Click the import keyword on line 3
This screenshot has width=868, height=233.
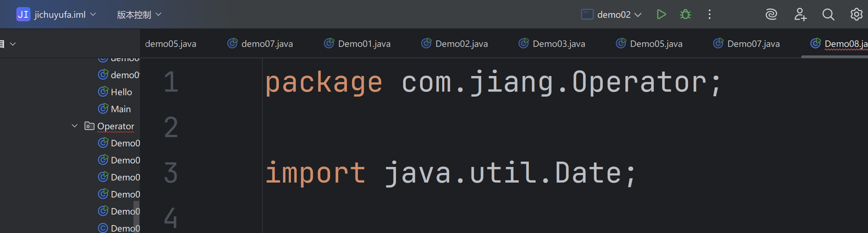[x=315, y=173]
